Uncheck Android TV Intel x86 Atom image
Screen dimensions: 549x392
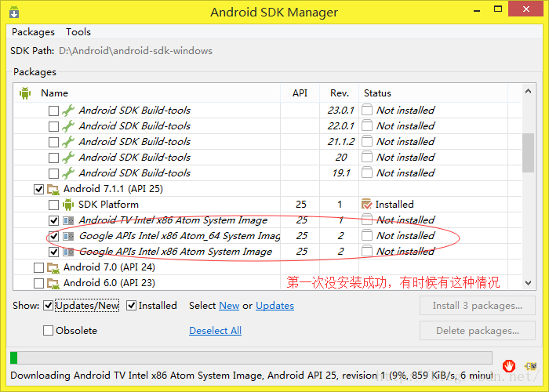point(53,220)
